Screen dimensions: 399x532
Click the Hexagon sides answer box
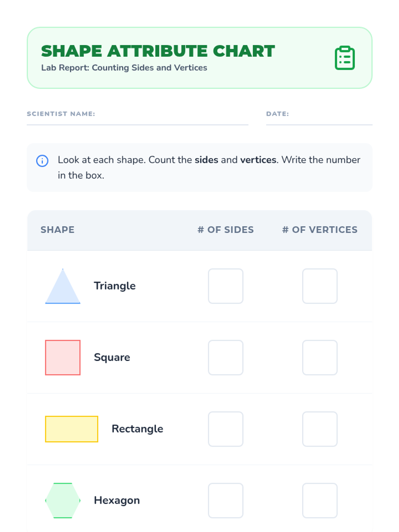(x=226, y=500)
